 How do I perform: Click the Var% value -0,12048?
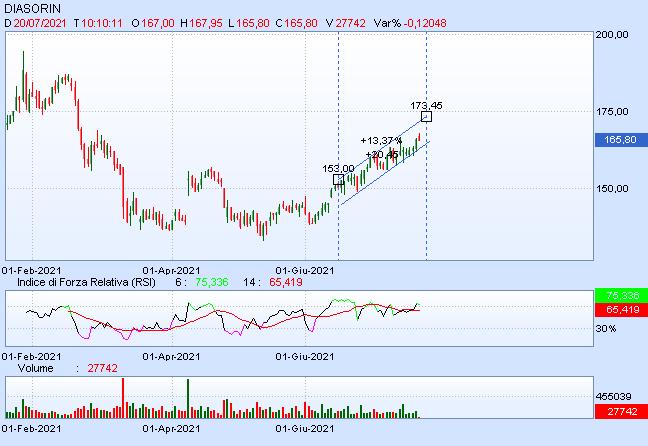click(425, 23)
